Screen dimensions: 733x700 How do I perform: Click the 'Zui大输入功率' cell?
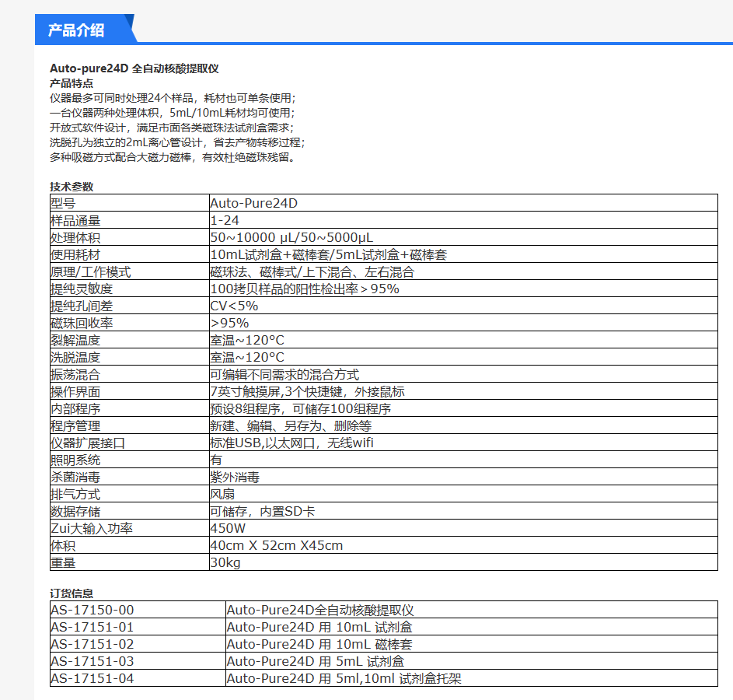click(130, 528)
